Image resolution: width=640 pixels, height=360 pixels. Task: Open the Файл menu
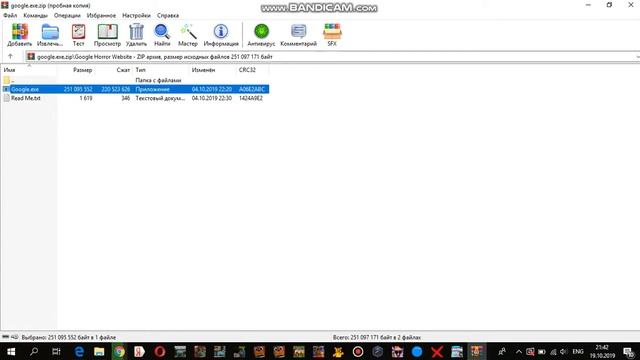point(10,16)
